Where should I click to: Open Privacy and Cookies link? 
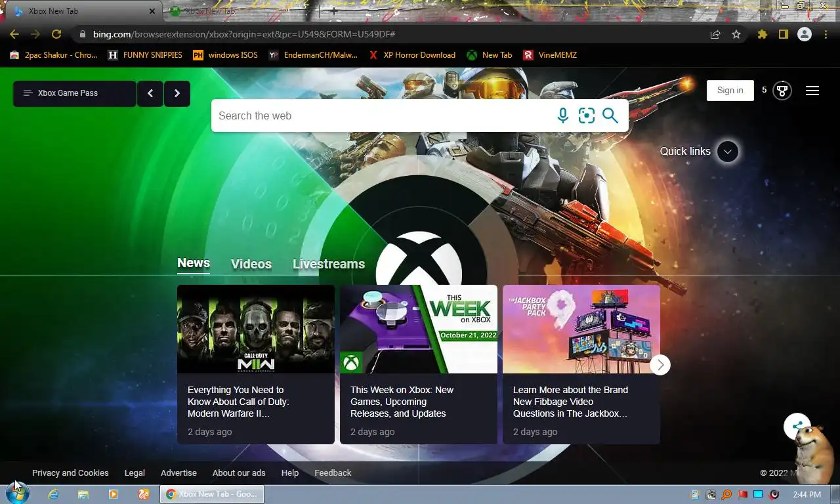point(70,472)
